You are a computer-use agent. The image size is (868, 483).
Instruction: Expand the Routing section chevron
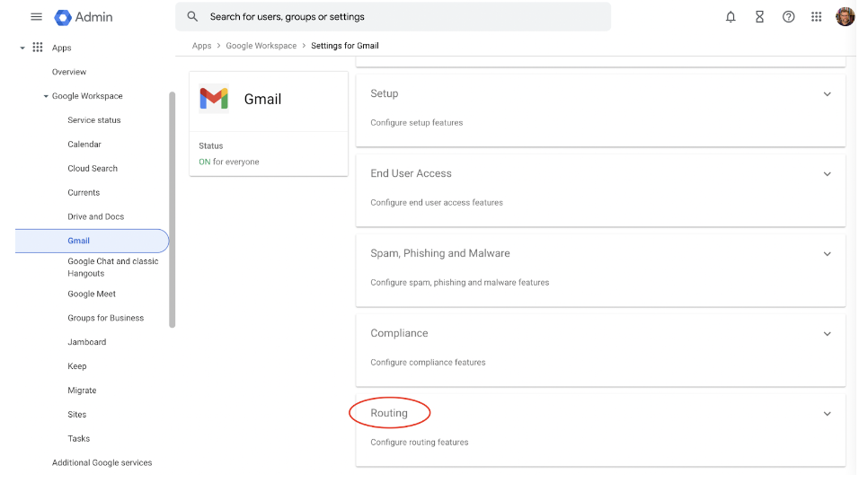(827, 414)
